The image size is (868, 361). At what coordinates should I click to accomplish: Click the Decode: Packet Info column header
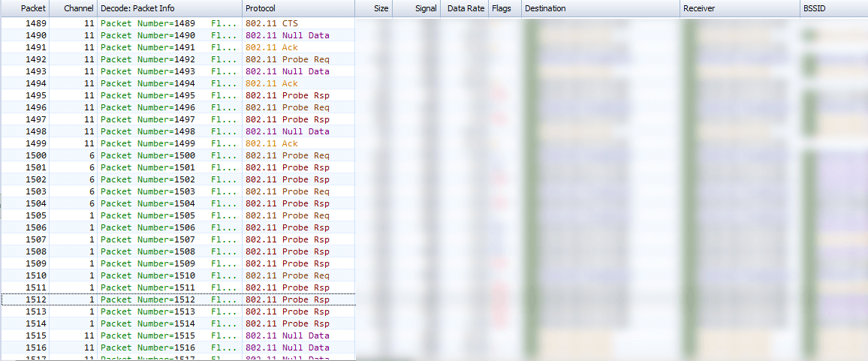click(170, 8)
